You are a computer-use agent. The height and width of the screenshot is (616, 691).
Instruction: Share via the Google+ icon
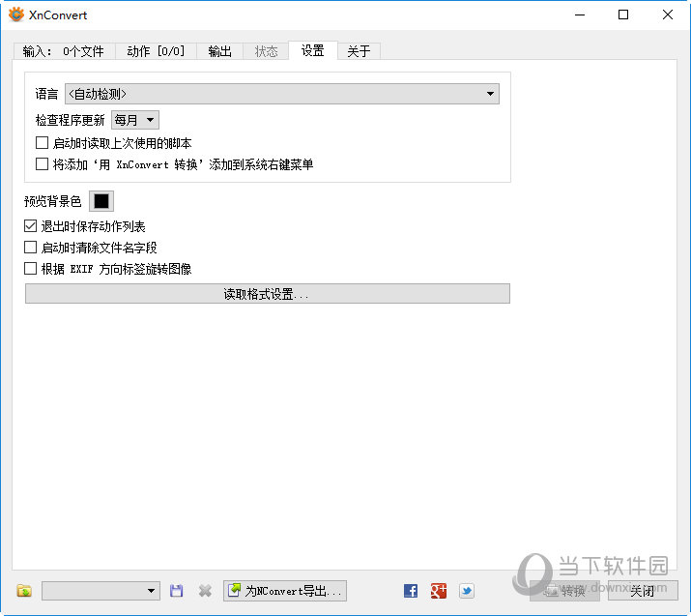439,591
